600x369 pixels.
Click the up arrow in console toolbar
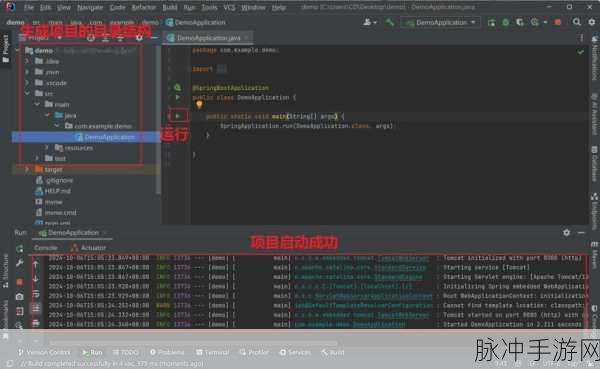36,264
